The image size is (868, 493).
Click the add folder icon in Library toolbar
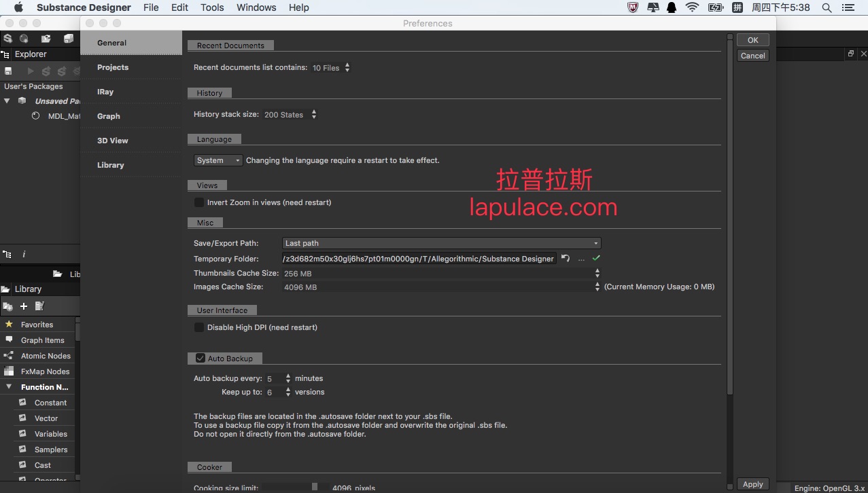pyautogui.click(x=8, y=306)
